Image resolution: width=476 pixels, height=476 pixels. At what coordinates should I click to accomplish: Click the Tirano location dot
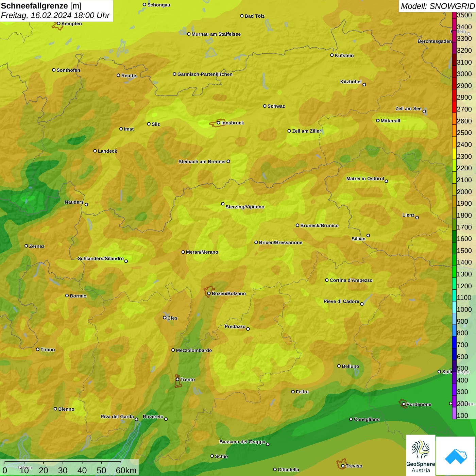37,349
